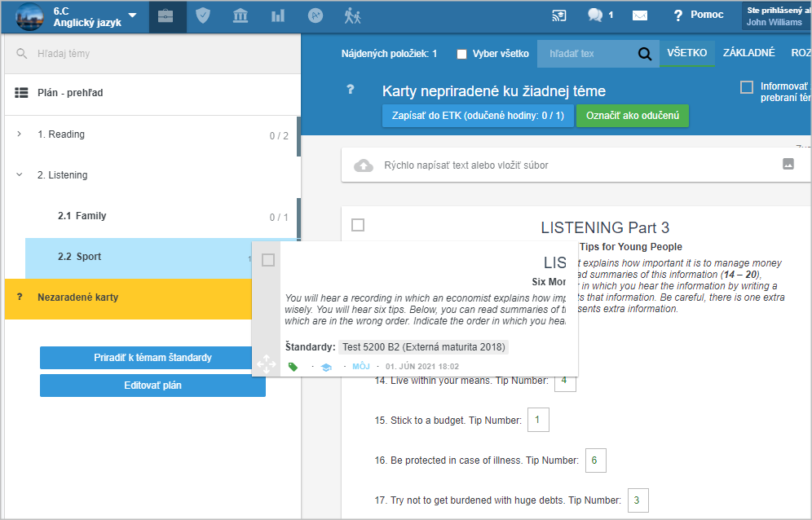
Task: Click answer box for question 14
Action: pyautogui.click(x=565, y=383)
